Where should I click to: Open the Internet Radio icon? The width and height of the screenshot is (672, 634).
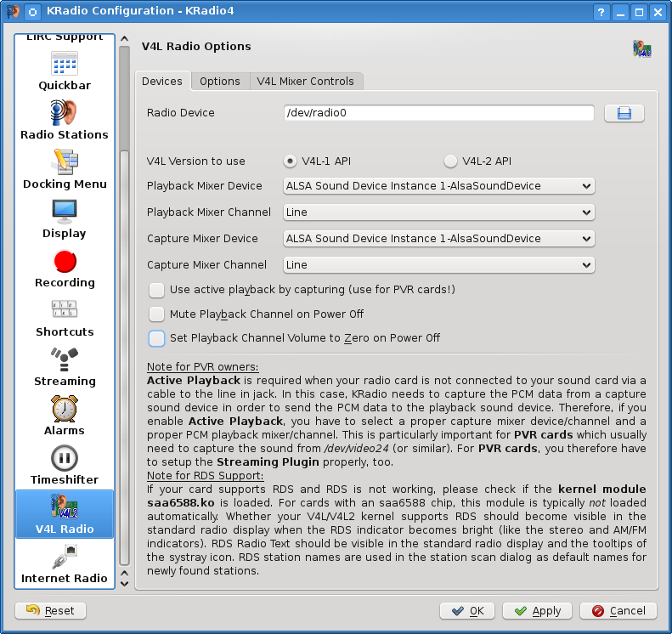tap(65, 557)
